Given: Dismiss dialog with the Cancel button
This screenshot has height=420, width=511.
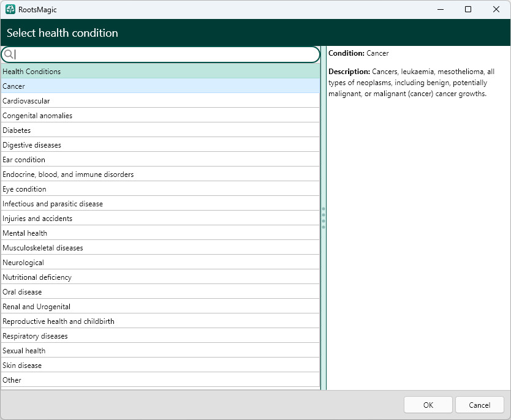Looking at the screenshot, I should 479,405.
